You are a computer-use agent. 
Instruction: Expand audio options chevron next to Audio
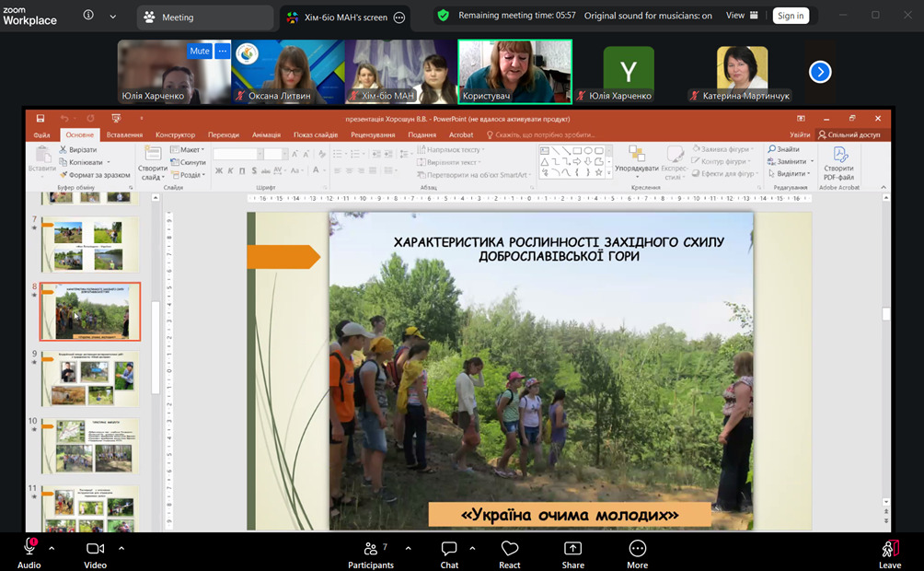tap(52, 548)
